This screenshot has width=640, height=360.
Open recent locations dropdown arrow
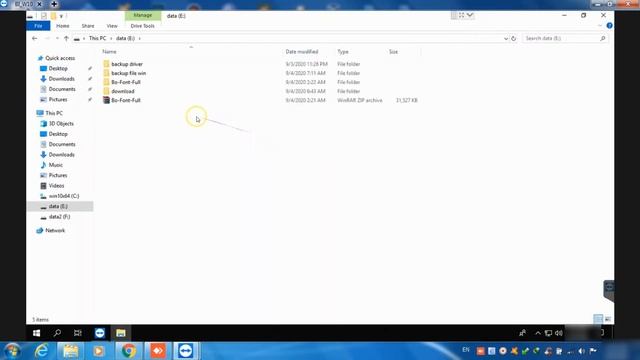click(57, 38)
